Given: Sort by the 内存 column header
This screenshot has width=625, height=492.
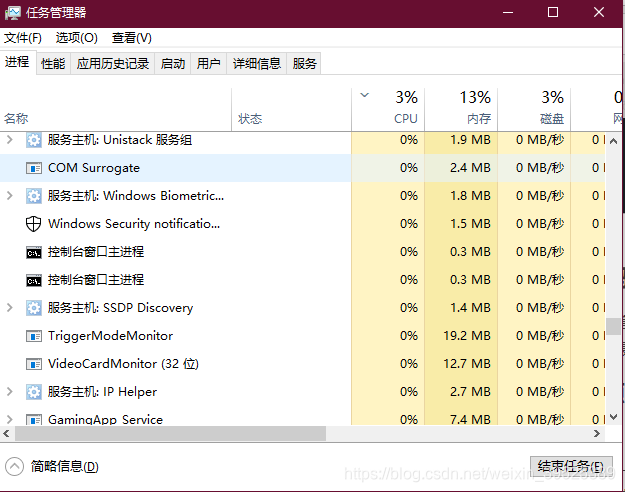Looking at the screenshot, I should click(x=461, y=110).
